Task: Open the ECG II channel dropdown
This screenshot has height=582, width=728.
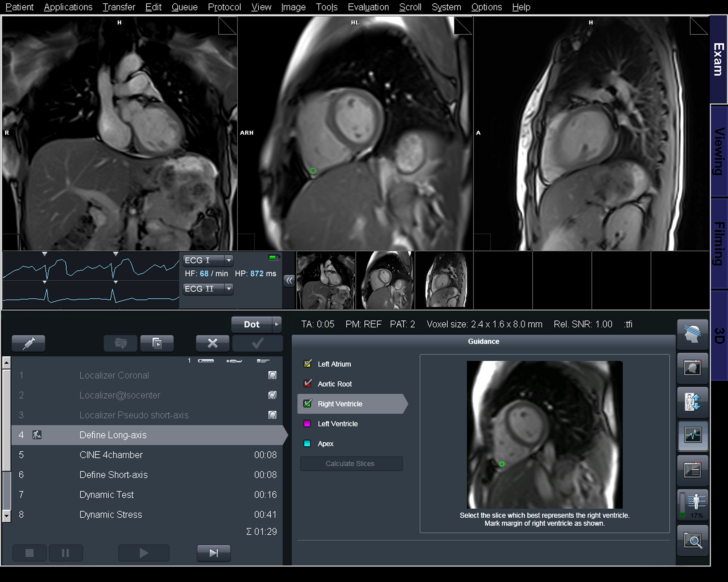Action: (229, 289)
